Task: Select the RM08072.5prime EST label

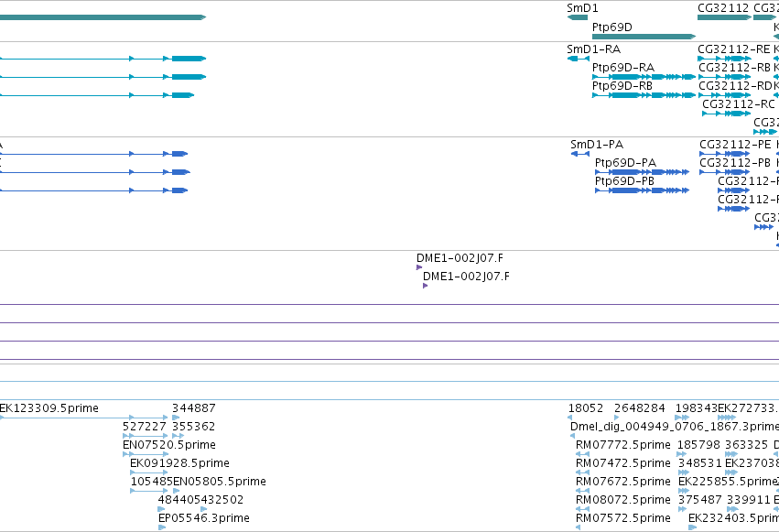Action: point(623,500)
